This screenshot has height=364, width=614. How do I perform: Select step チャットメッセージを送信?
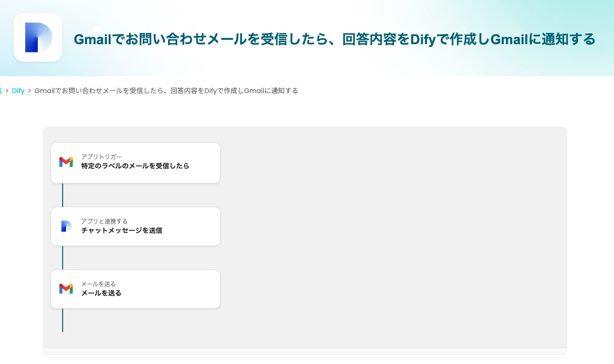point(121,231)
